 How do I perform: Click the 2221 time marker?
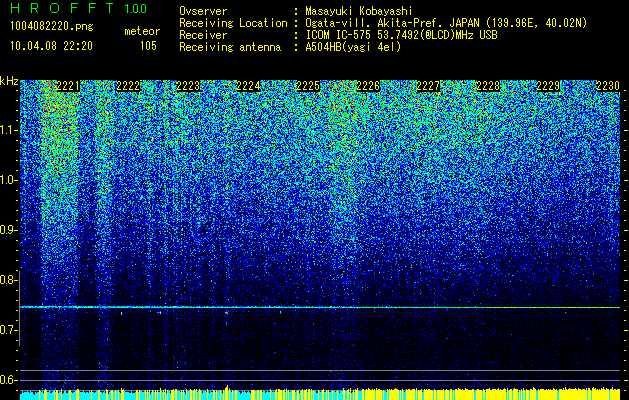point(68,86)
